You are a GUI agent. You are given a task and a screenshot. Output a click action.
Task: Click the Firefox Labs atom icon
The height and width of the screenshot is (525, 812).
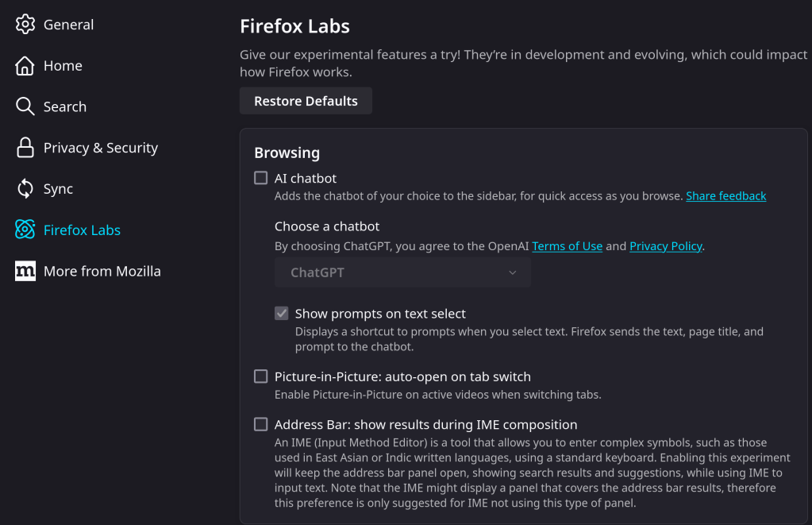coord(25,230)
